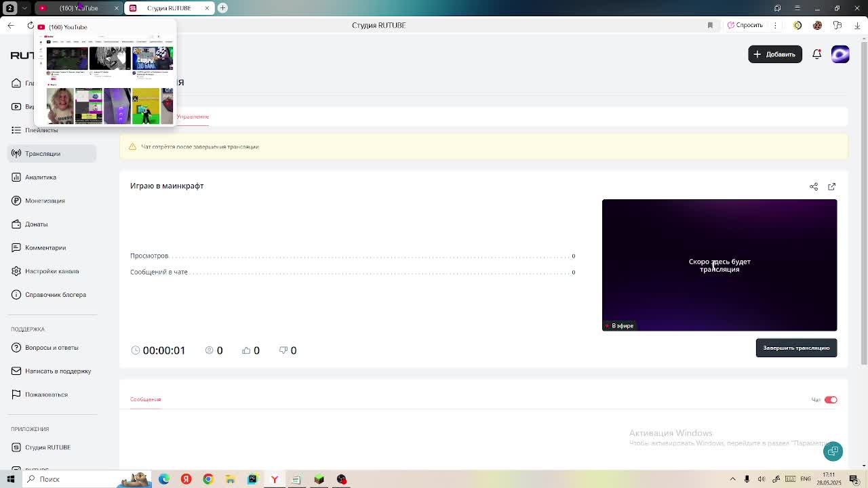Click the stream preview player

(719, 265)
